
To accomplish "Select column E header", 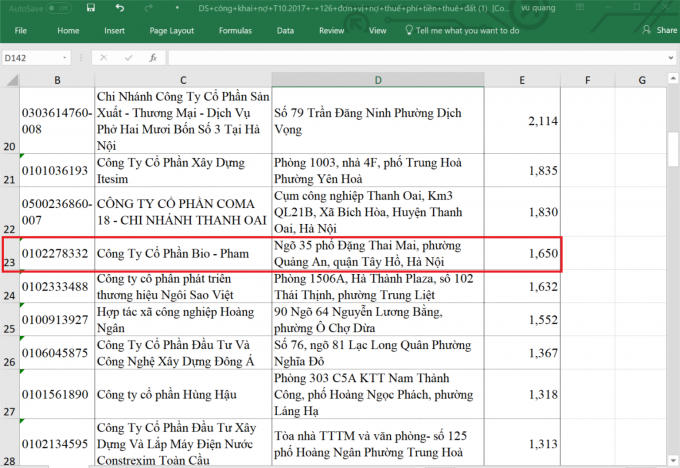I will tap(522, 80).
